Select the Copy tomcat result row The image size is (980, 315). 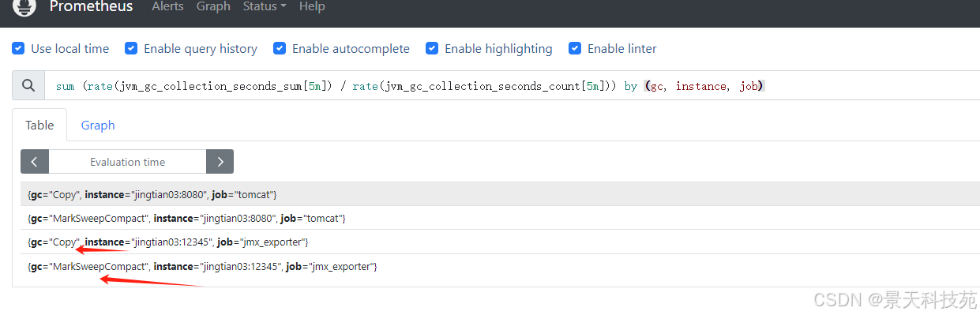(500, 194)
